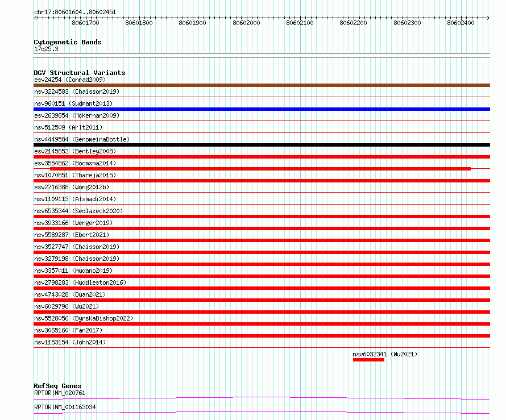
Task: Open the nsv6535344 (Sedlazeck2020) label
Action: [x=78, y=211]
